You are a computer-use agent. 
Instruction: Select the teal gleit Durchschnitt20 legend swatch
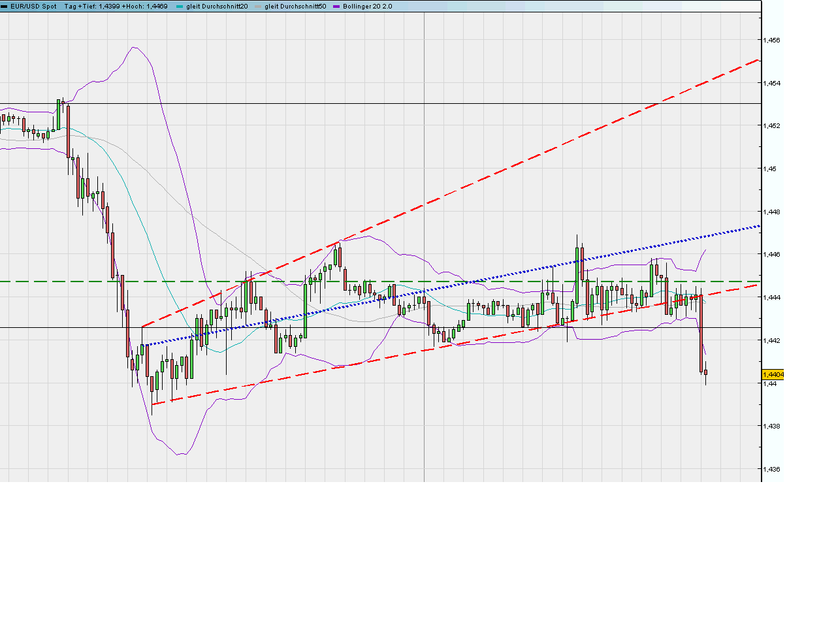tap(179, 6)
